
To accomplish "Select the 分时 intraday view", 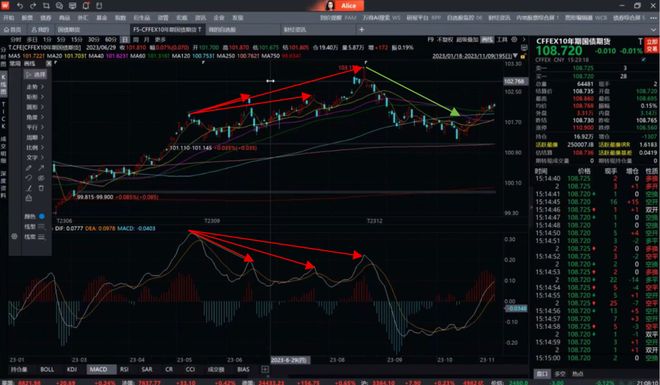I will pyautogui.click(x=15, y=40).
